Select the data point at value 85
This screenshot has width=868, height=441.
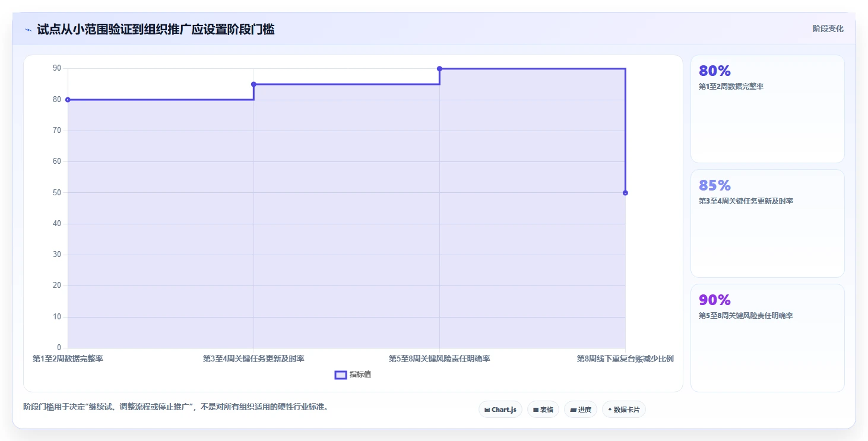point(254,84)
